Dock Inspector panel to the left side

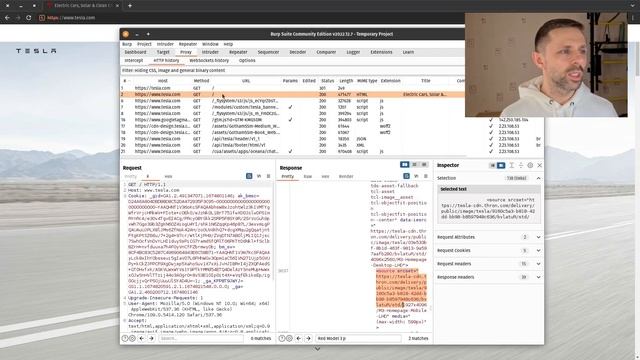493,165
